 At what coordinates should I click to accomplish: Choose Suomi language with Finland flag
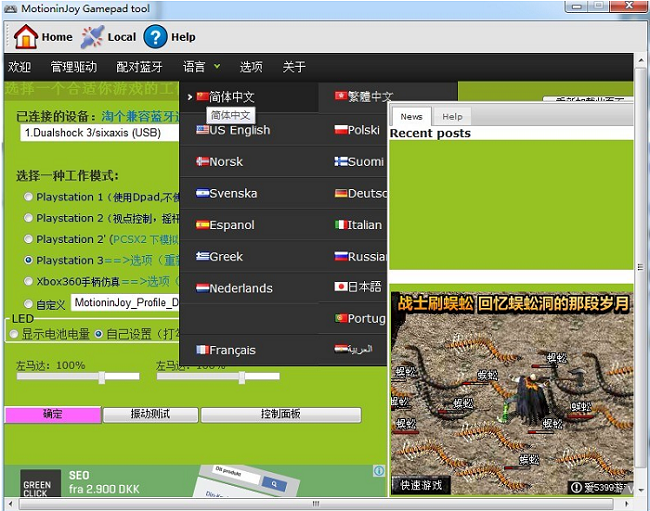pos(359,162)
